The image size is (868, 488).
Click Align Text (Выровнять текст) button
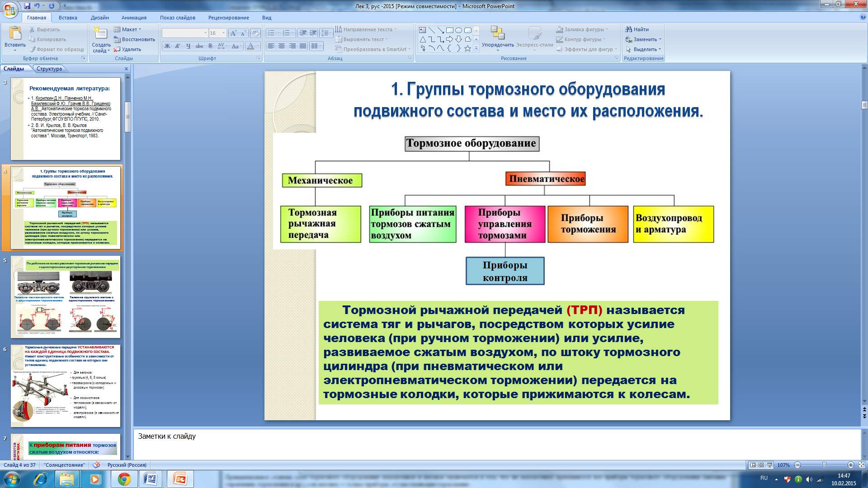tap(361, 39)
